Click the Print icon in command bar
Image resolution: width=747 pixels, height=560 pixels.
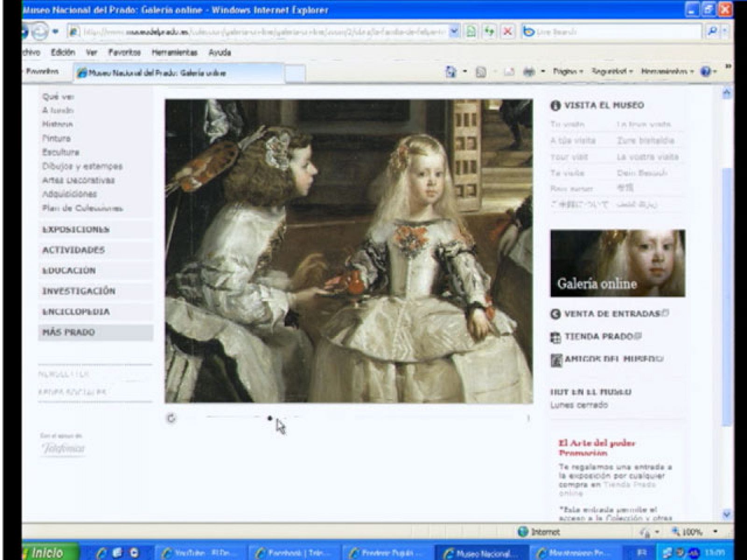pyautogui.click(x=529, y=72)
